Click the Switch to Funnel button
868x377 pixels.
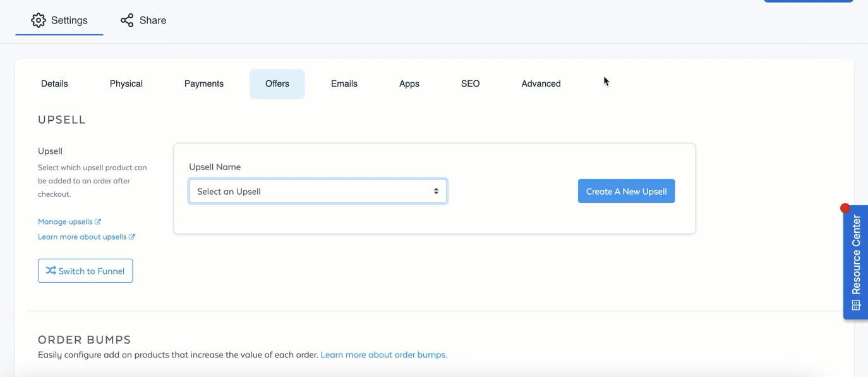[x=85, y=271]
